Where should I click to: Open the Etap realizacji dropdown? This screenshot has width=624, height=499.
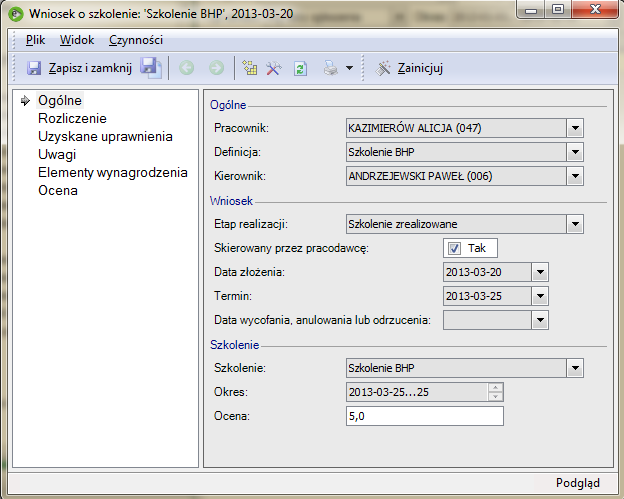point(575,224)
